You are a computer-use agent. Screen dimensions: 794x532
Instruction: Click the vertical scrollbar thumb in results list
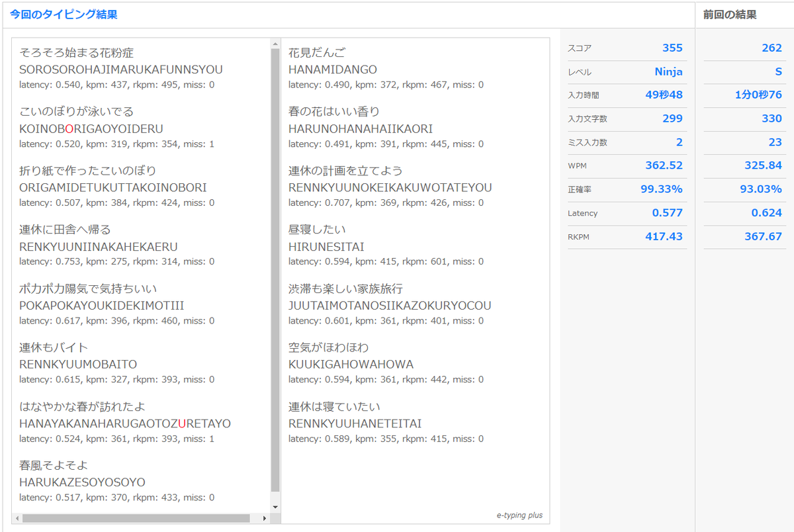[275, 270]
